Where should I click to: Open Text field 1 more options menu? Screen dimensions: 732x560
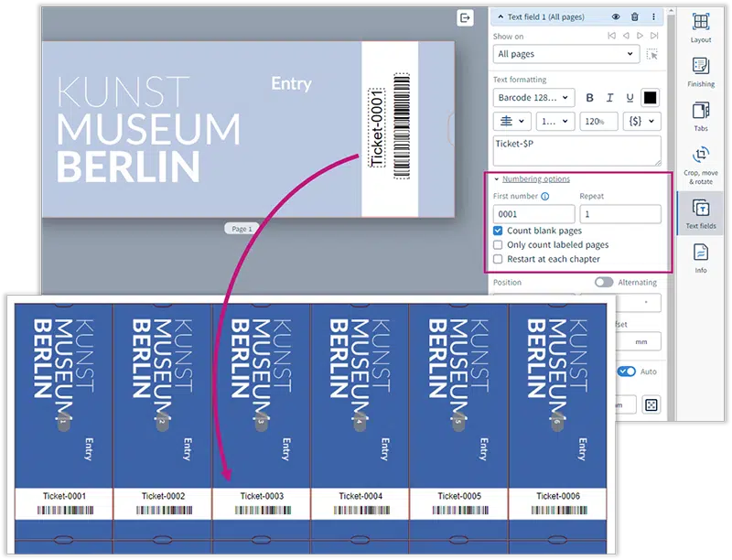coord(653,16)
